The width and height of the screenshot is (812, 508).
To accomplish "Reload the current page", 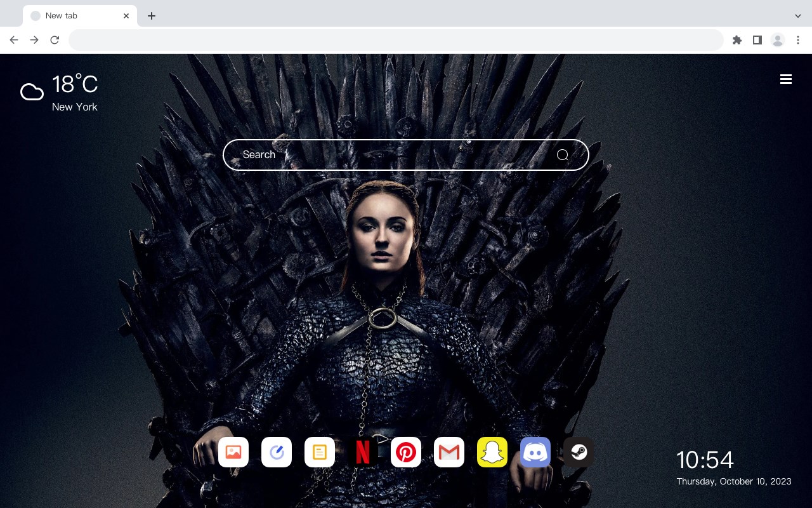I will tap(55, 40).
